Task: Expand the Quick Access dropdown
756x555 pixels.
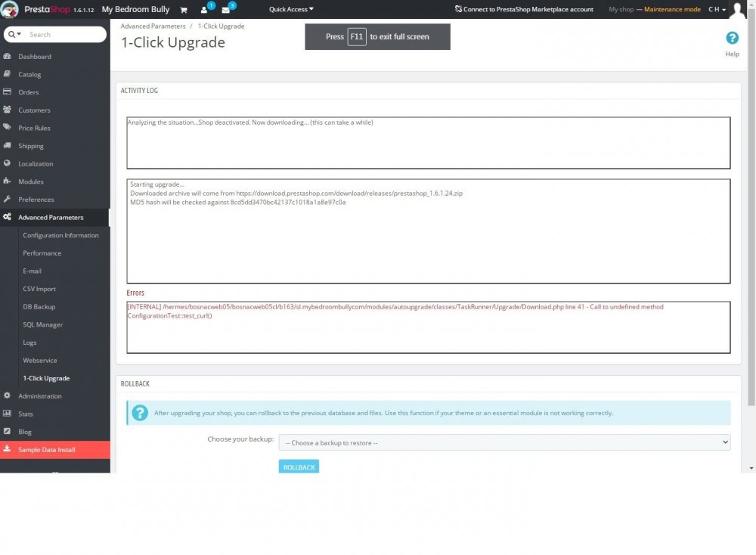Action: 291,9
